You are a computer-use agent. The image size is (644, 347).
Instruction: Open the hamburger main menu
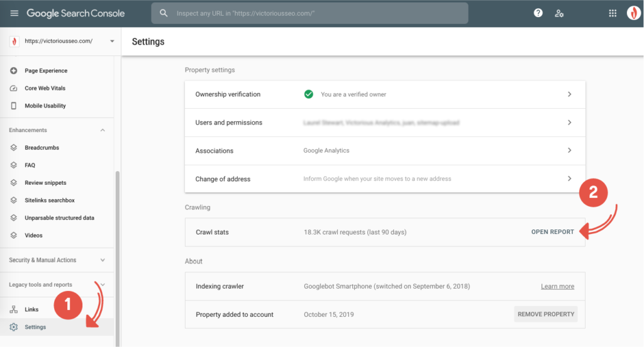coord(14,13)
